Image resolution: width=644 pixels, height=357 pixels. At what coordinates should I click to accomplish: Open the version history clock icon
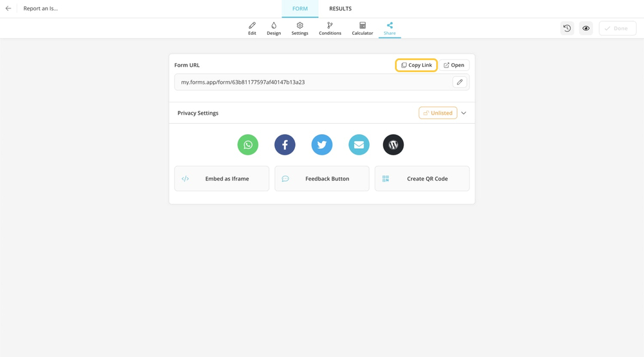coord(567,28)
